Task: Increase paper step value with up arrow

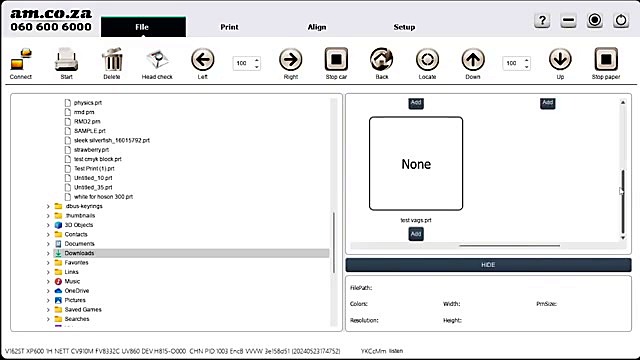Action: (527, 60)
